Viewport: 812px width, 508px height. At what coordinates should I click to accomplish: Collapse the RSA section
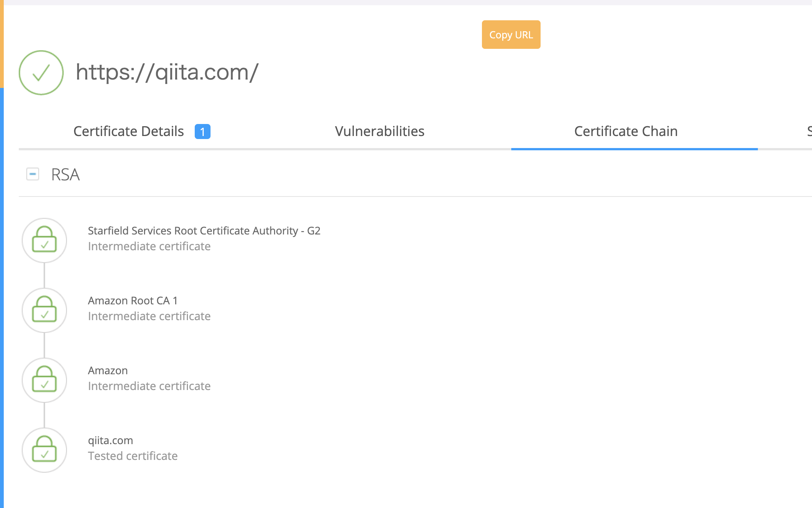click(x=33, y=174)
